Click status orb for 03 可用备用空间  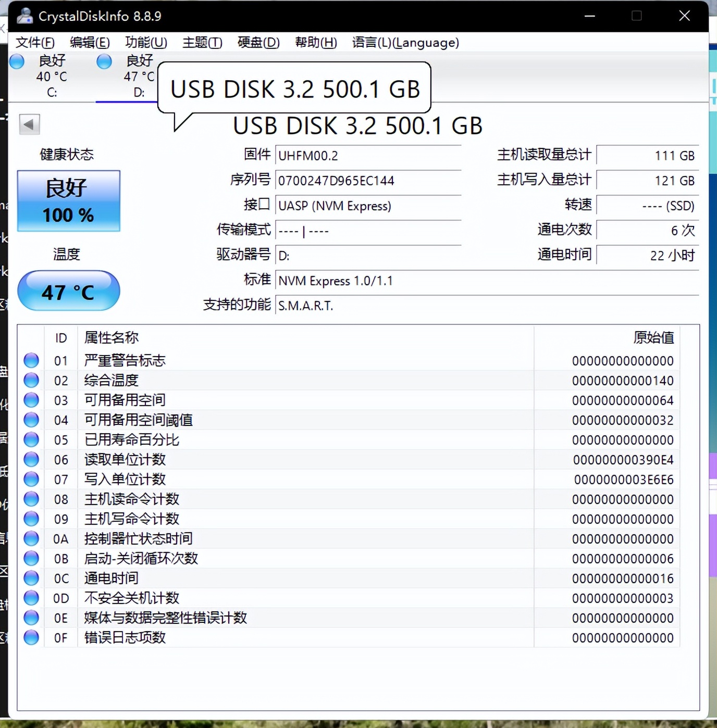pyautogui.click(x=31, y=400)
